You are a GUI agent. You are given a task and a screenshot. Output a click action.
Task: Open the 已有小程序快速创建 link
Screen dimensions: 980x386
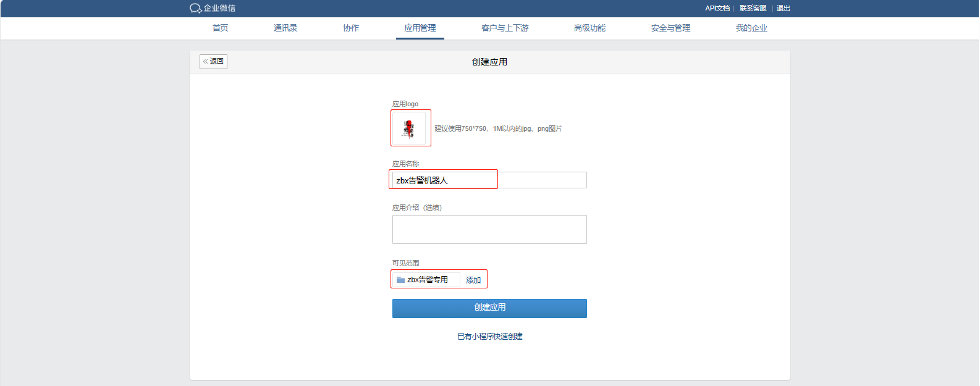point(489,337)
